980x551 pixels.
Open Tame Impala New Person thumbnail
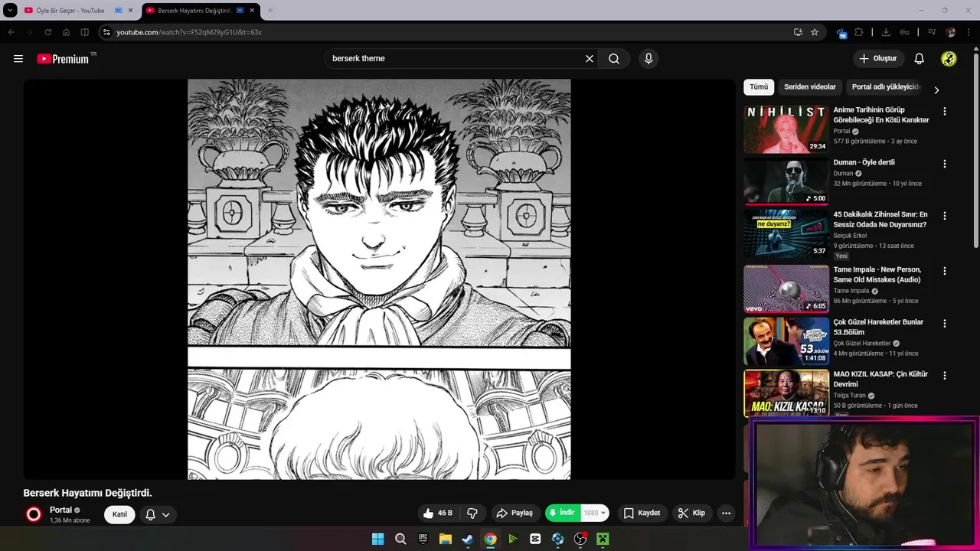[x=786, y=289]
